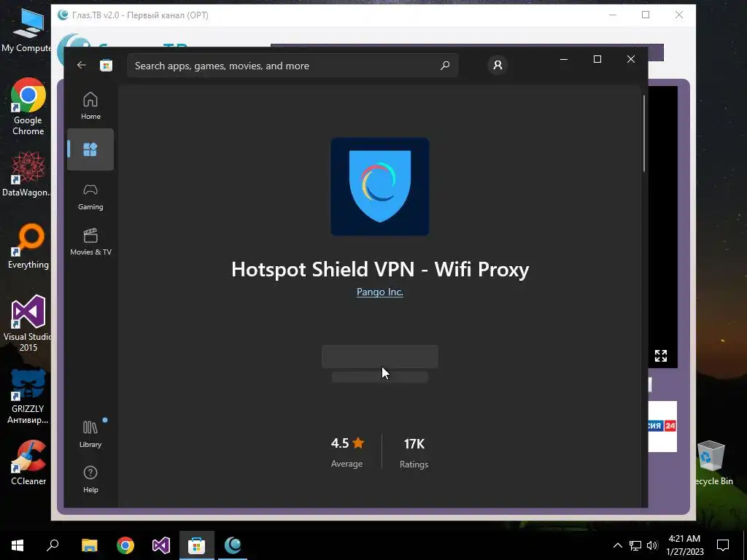
Task: Switch to Глаз.ТВ from the taskbar
Action: (x=233, y=545)
